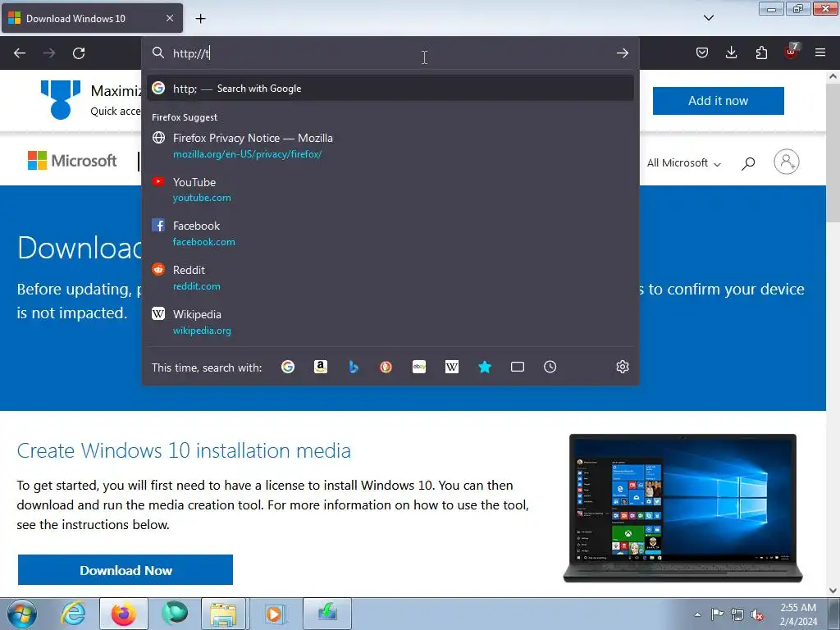Select 'http: — Search with Google' suggestion

pyautogui.click(x=390, y=89)
